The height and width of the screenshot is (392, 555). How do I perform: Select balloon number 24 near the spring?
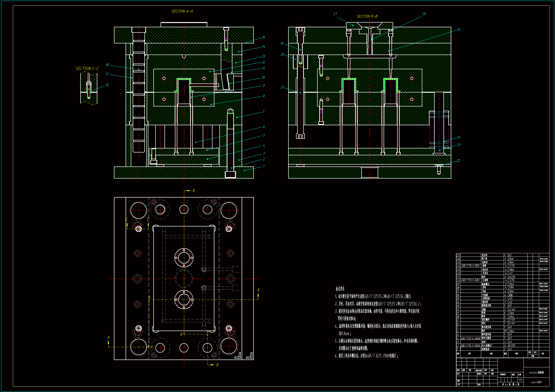(459, 137)
